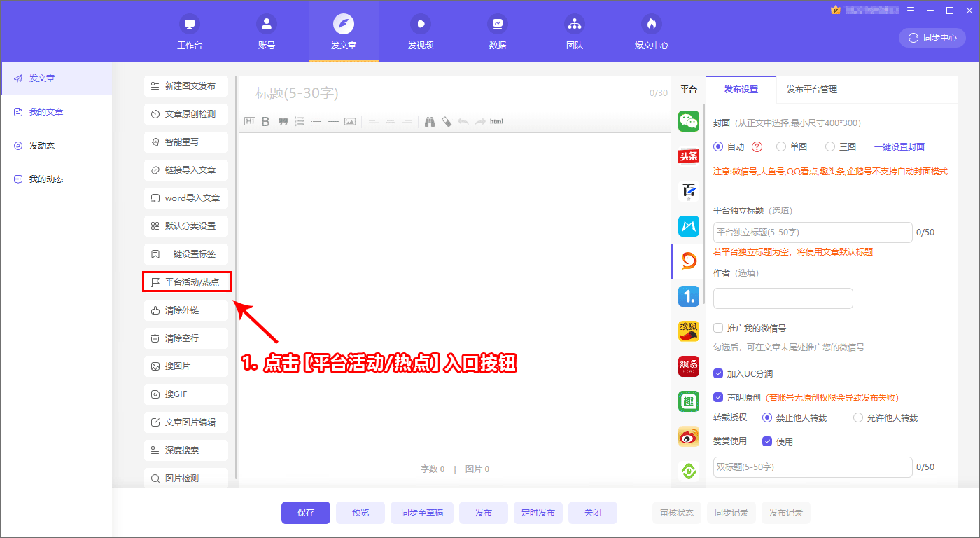Select the Weibo platform icon
This screenshot has width=980, height=538.
[688, 436]
